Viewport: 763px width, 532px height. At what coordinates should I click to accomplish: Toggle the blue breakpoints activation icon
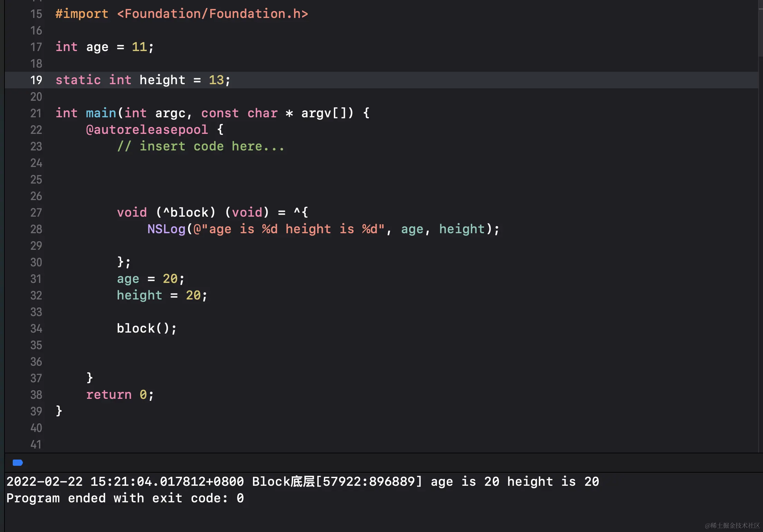[18, 463]
